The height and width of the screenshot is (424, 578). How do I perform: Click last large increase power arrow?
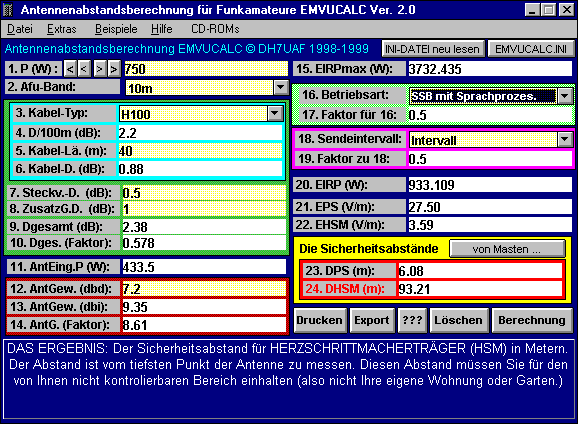tap(114, 69)
